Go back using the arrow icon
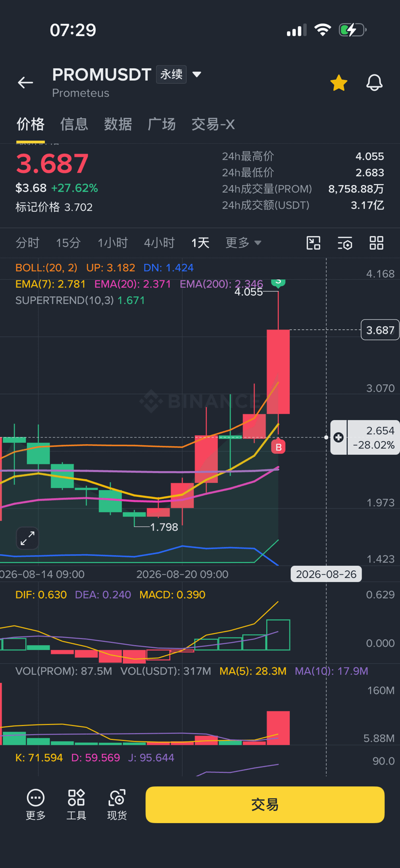The width and height of the screenshot is (400, 868). pos(26,83)
